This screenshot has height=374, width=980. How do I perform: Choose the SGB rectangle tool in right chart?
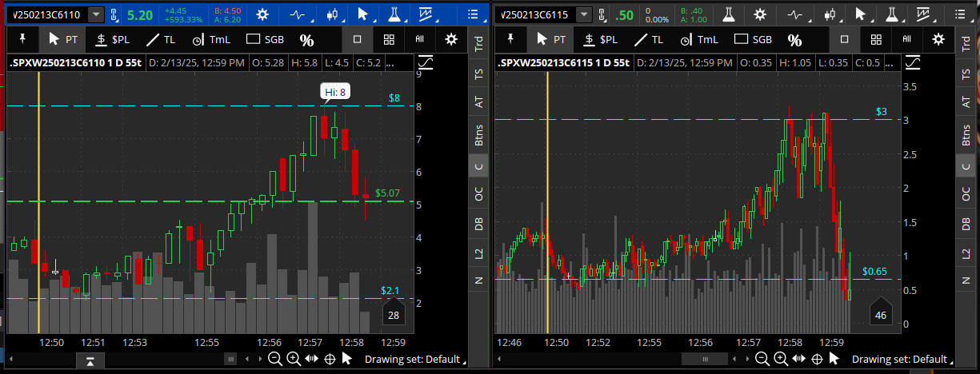point(753,39)
